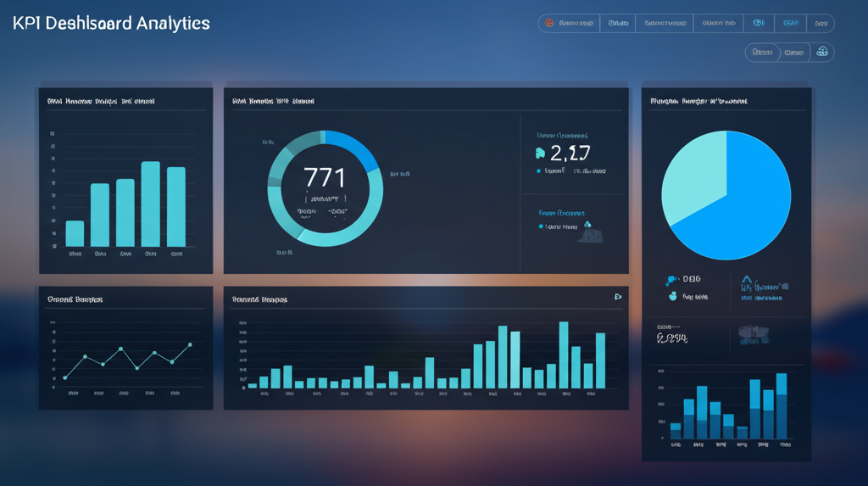The width and height of the screenshot is (868, 486).
Task: Click the last data point on the line chart
Action: point(190,345)
